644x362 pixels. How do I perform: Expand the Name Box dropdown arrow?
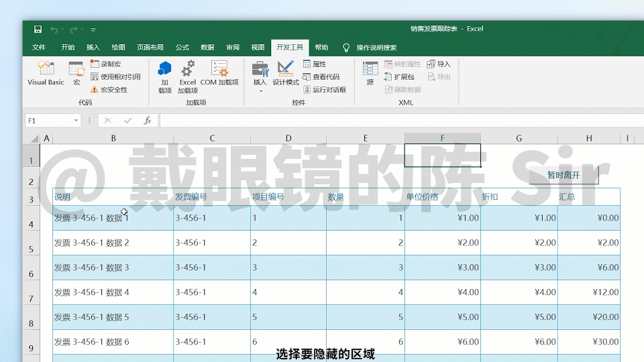tap(76, 121)
